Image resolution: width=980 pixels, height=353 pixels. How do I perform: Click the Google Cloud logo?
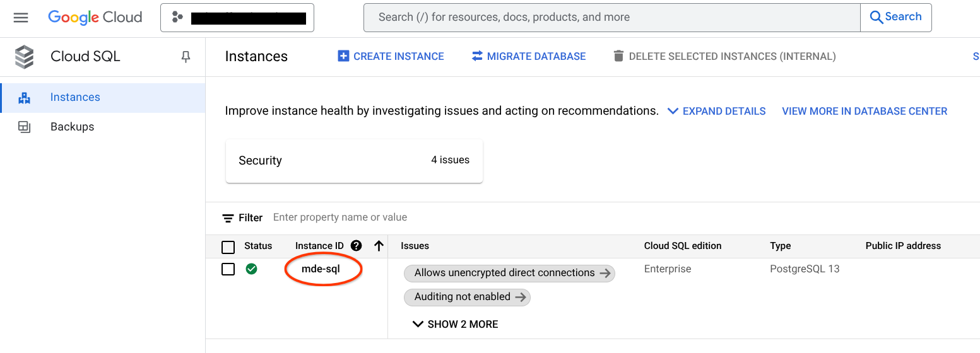click(95, 18)
